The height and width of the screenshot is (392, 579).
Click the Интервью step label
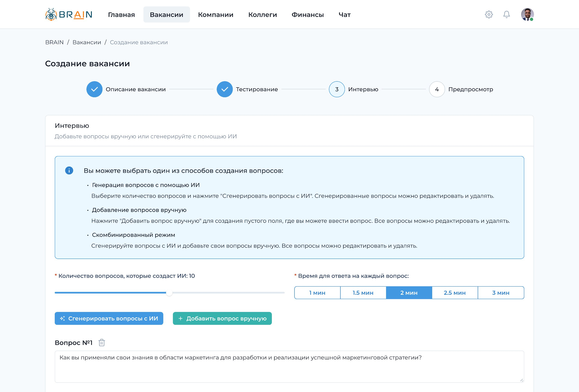[363, 89]
